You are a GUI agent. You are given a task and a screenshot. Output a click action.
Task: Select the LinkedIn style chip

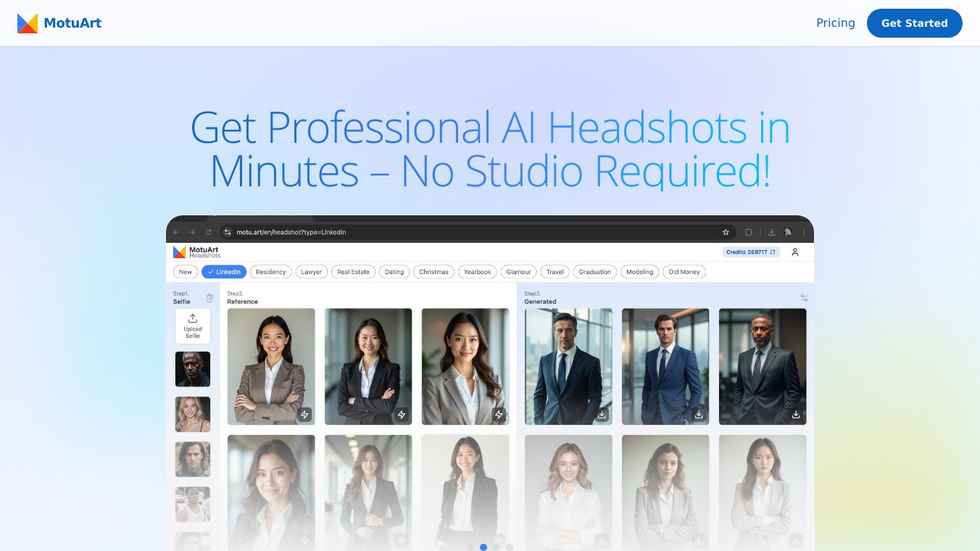coord(224,272)
